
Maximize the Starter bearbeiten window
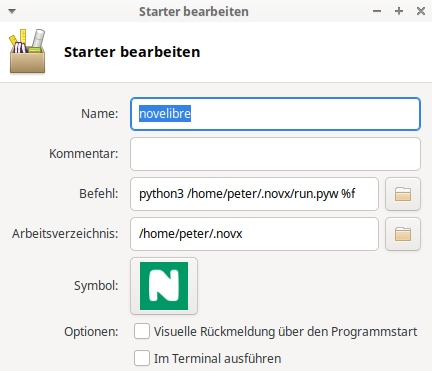pyautogui.click(x=399, y=11)
